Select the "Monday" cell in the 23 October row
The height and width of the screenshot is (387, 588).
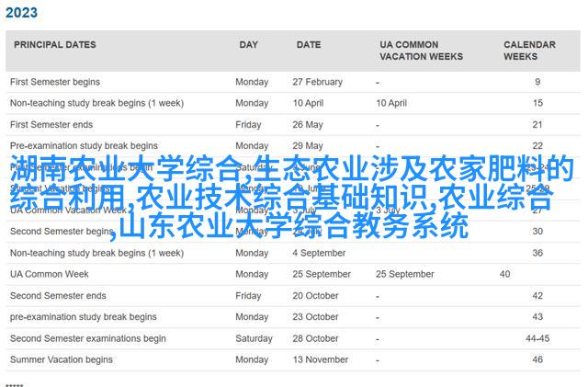coord(252,317)
